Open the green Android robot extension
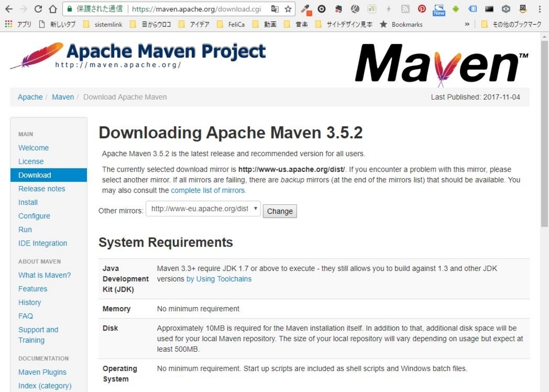The height and width of the screenshot is (392, 549). (456, 9)
